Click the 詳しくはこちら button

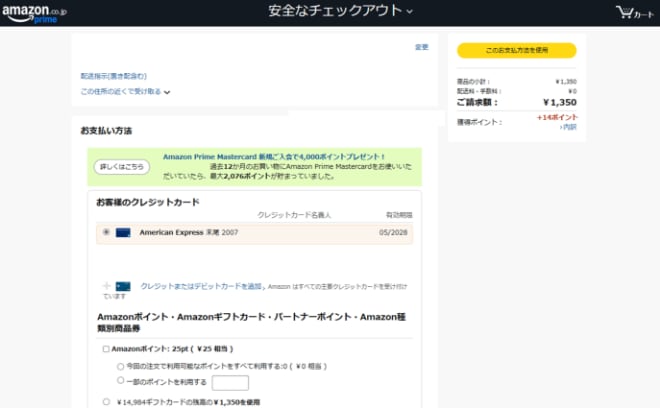(122, 167)
